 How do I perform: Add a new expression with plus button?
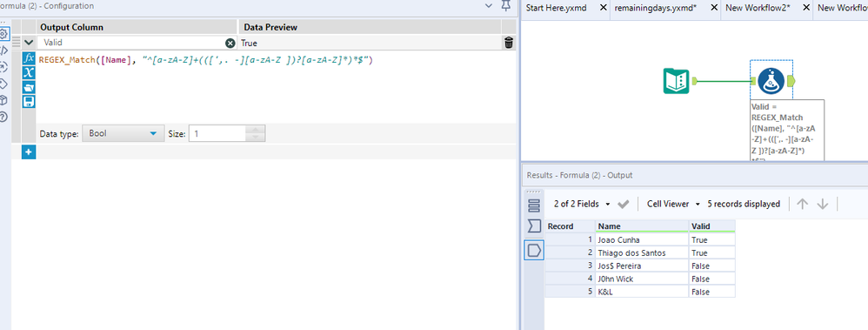pos(29,152)
